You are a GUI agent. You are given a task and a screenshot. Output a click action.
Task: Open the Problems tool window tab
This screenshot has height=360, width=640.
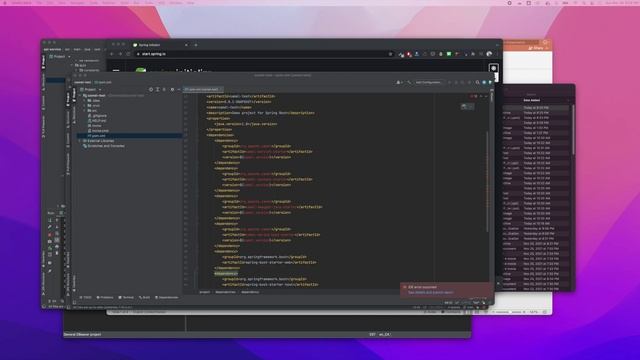pyautogui.click(x=105, y=298)
